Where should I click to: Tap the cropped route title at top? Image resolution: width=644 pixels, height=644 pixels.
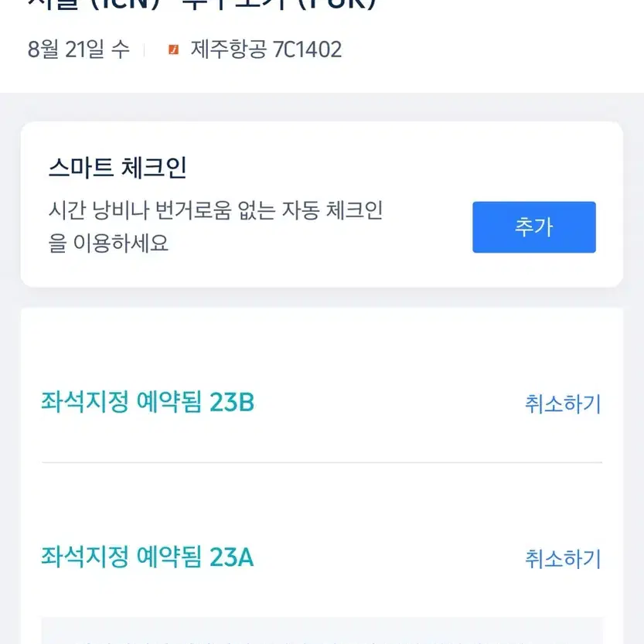[x=202, y=5]
